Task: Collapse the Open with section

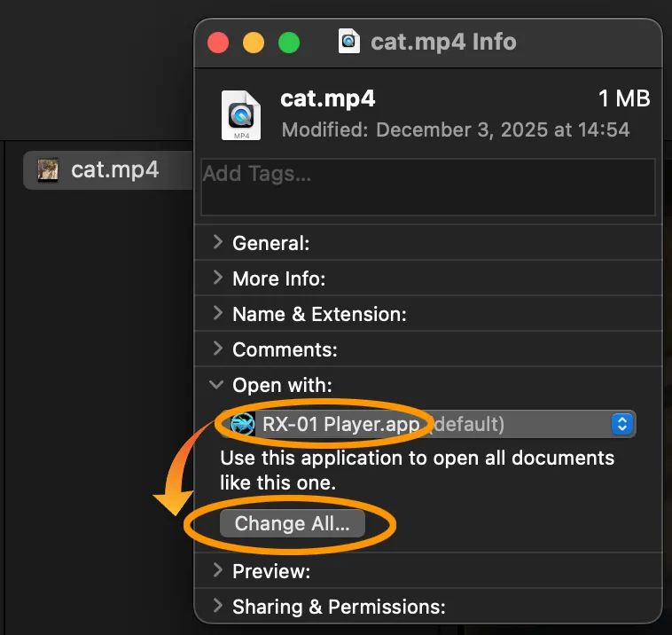Action: (218, 385)
